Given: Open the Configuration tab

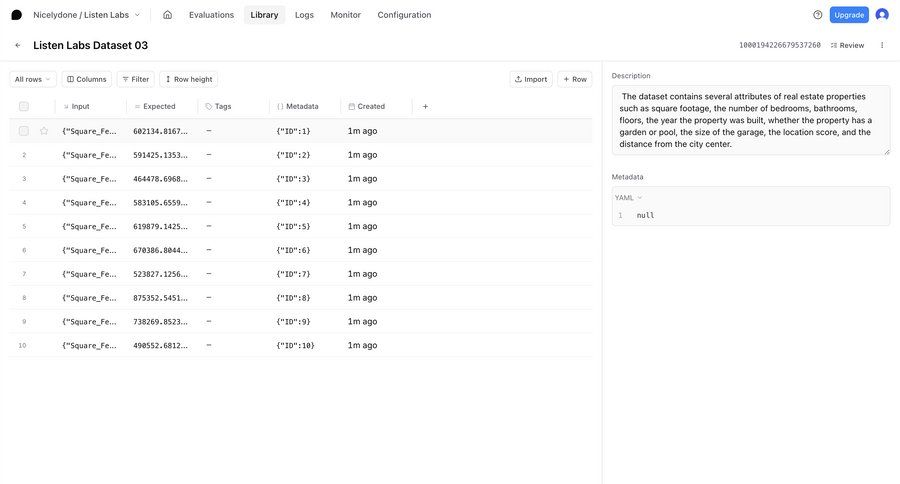Looking at the screenshot, I should (404, 15).
